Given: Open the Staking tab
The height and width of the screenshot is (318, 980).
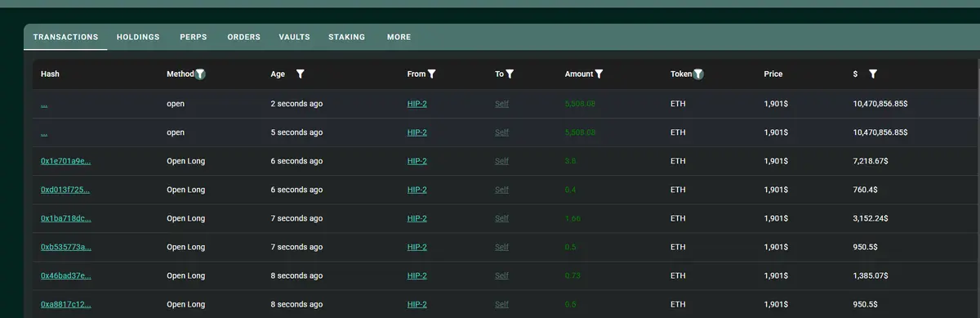Looking at the screenshot, I should (346, 37).
